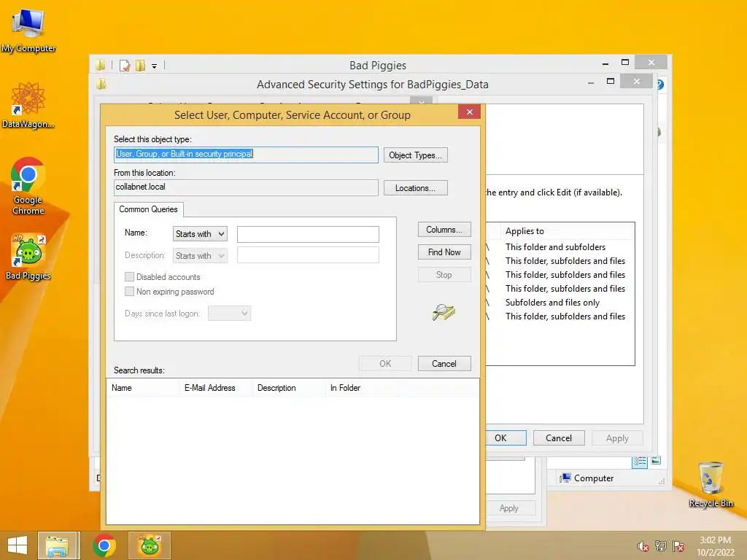Click the Computer icon in status area

click(565, 478)
